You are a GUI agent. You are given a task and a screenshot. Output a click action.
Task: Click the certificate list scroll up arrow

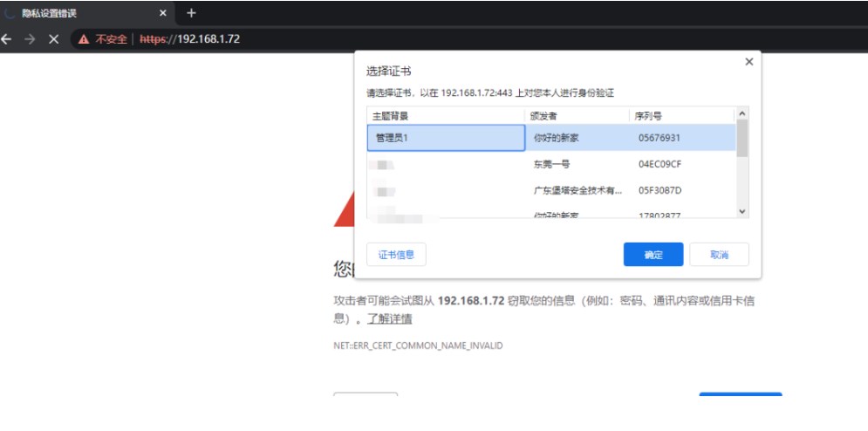742,113
